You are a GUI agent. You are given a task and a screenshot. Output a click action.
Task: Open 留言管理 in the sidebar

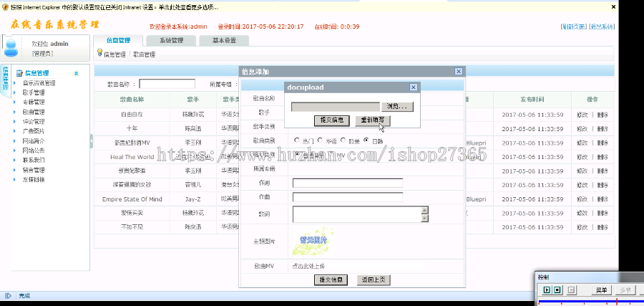click(34, 170)
